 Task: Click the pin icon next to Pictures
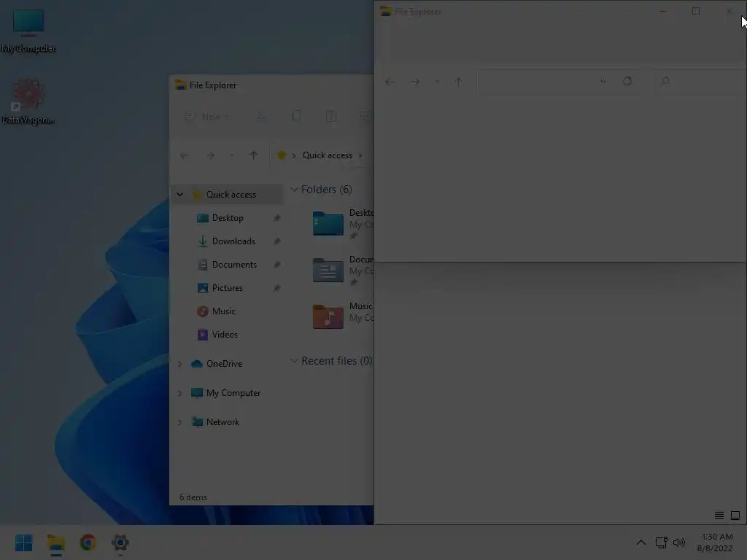276,288
